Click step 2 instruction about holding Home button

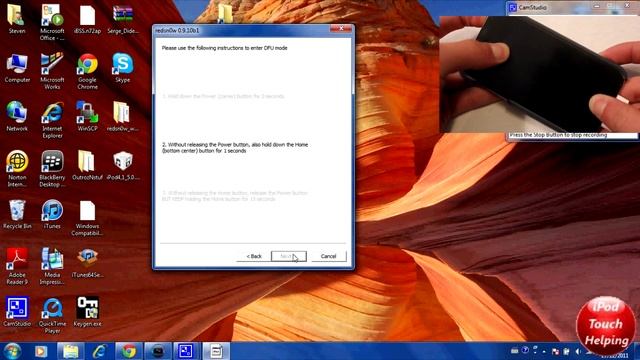tap(235, 147)
